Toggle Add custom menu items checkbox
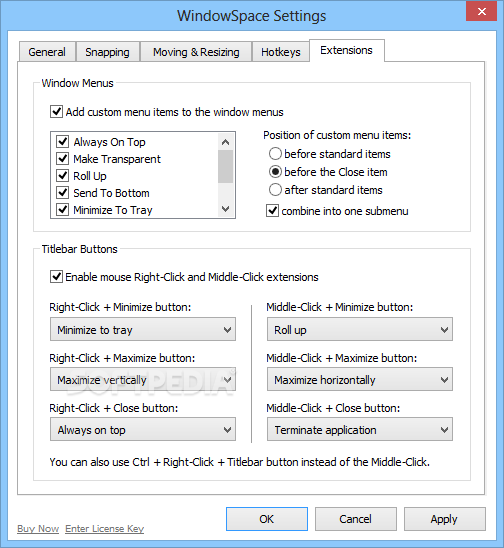 (56, 112)
